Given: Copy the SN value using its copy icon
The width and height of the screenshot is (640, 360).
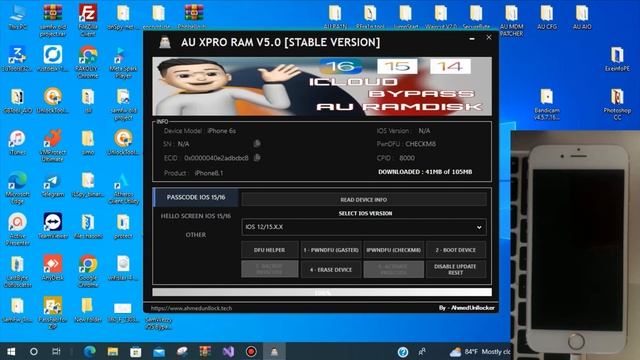Looking at the screenshot, I should (257, 143).
